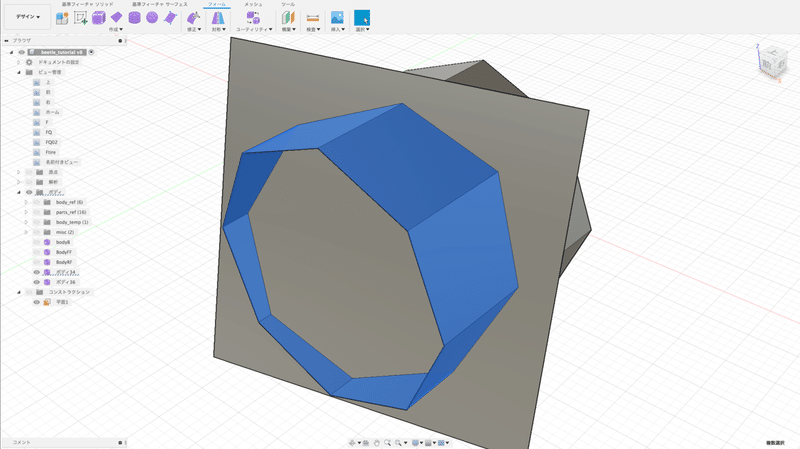Viewport: 800px width, 449px height.
Task: Click the Orbit navigation icon
Action: pyautogui.click(x=352, y=443)
